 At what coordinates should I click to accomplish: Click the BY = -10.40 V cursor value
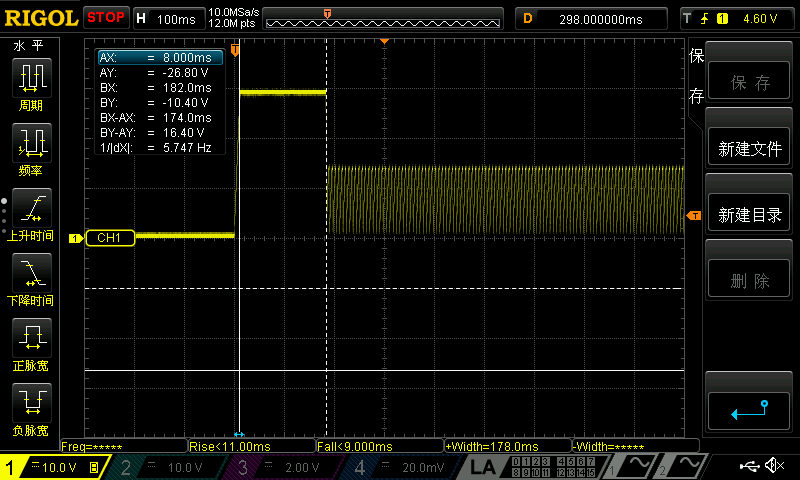(186, 103)
